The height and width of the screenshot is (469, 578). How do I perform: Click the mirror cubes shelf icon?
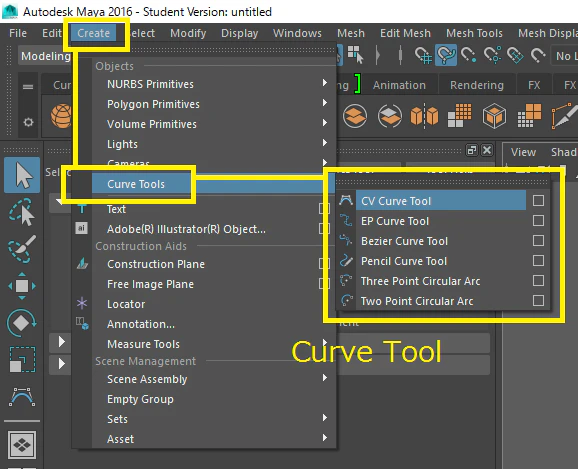click(x=424, y=116)
